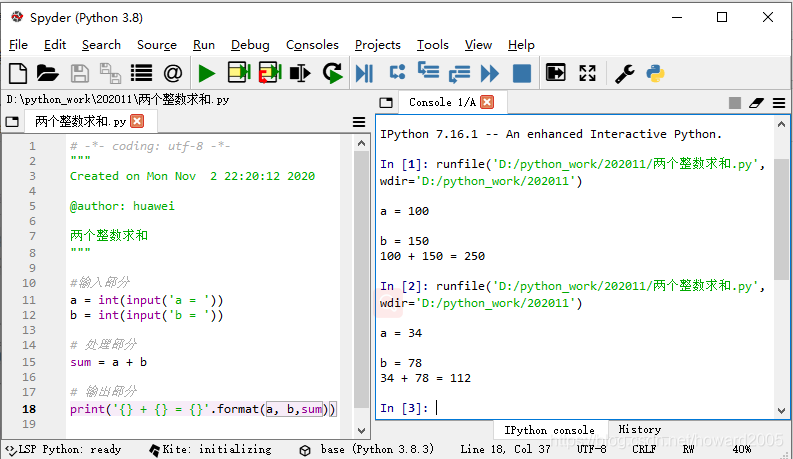The image size is (793, 459).
Task: Open Preferences via wrench icon
Action: pyautogui.click(x=625, y=73)
